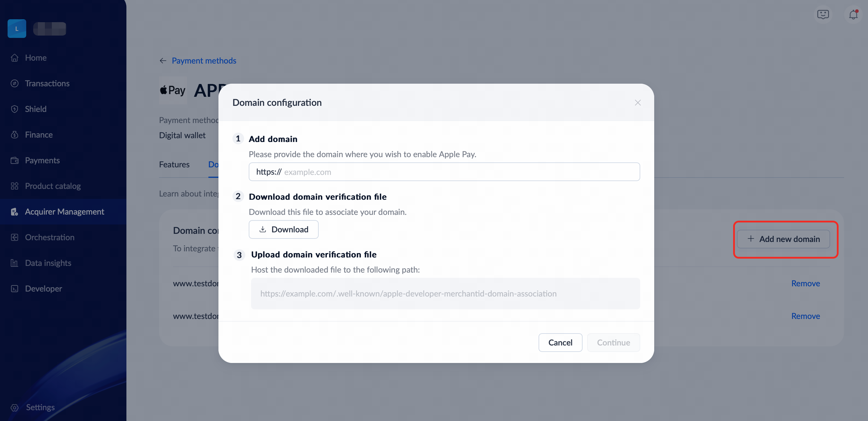Click the Payment methods breadcrumb link
Image resolution: width=868 pixels, height=421 pixels.
[204, 61]
